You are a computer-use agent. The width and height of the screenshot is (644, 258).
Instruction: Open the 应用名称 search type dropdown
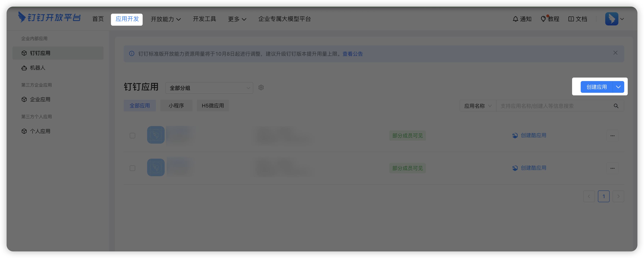tap(478, 106)
